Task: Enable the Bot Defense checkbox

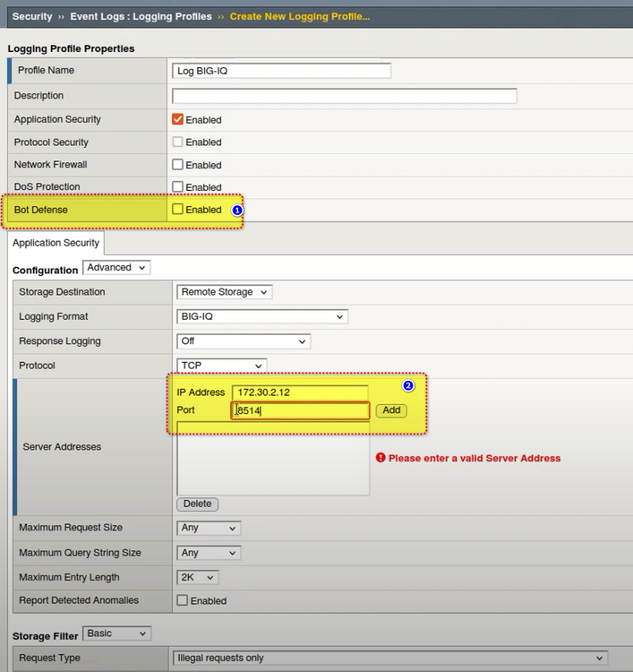Action: tap(177, 210)
